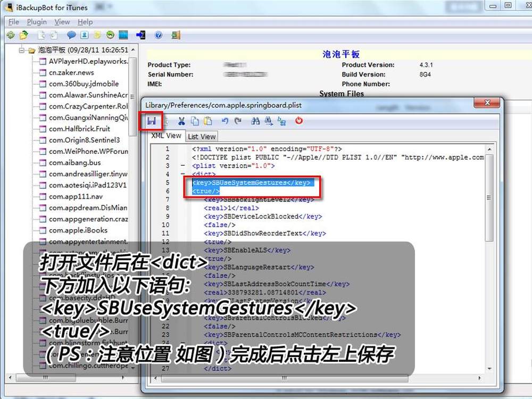Click the Redo arrow in editor toolbar

[x=238, y=121]
